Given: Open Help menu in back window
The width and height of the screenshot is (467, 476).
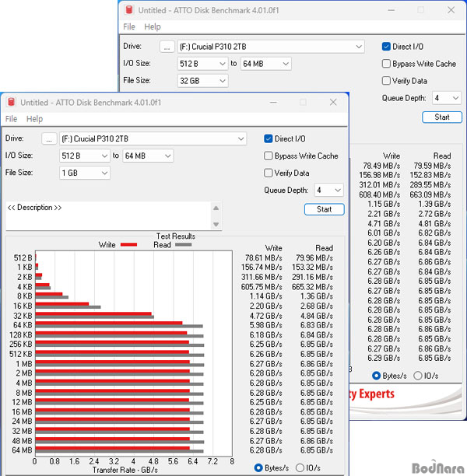Looking at the screenshot, I should pos(153,26).
